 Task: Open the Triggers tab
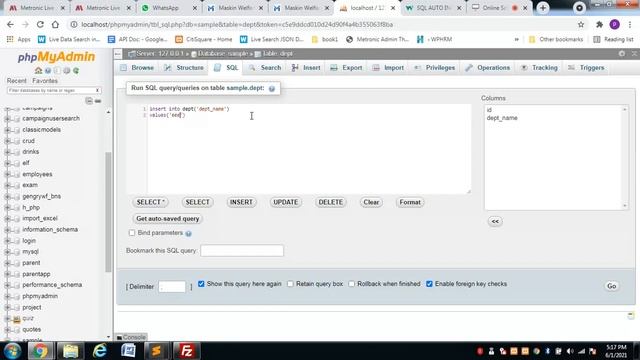586,68
